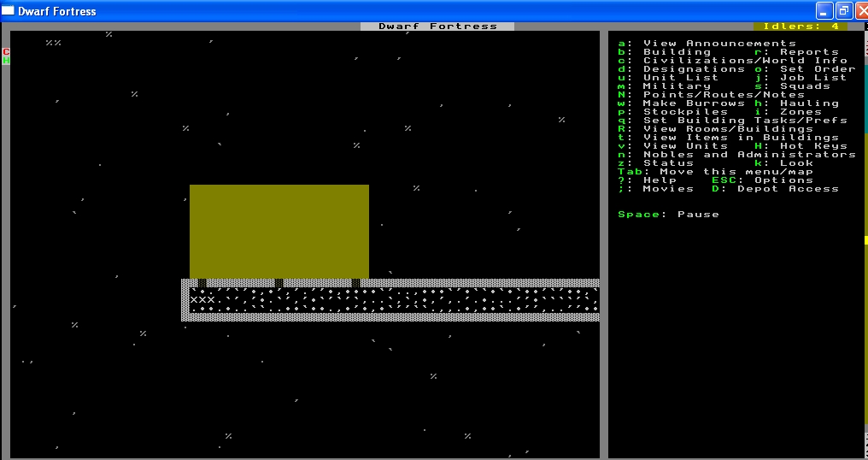Choose Make Burrows
Viewport: 868px width, 460px height.
[x=682, y=103]
